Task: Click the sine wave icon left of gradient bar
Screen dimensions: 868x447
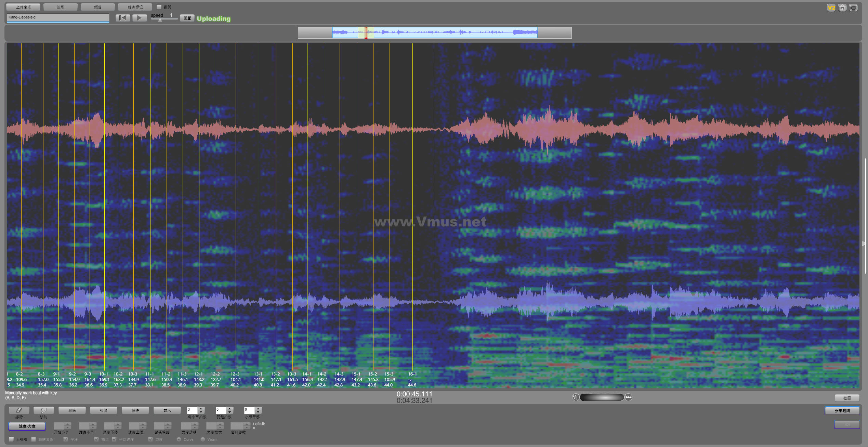Action: point(576,397)
